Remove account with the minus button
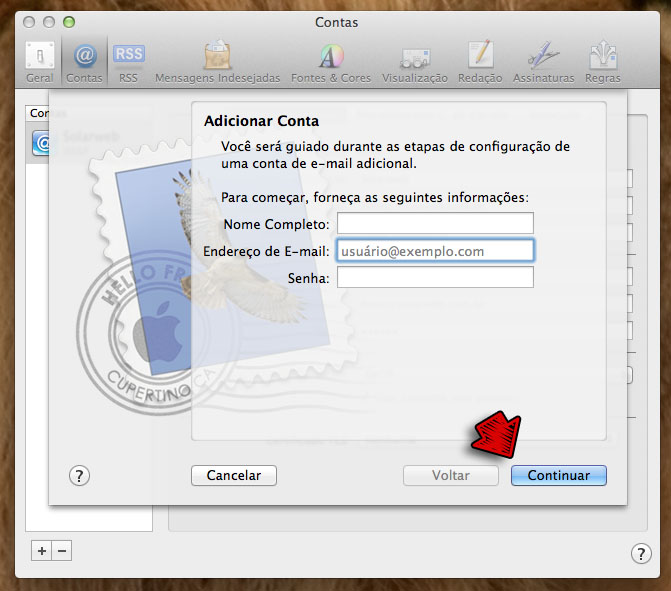Image resolution: width=671 pixels, height=591 pixels. click(x=62, y=551)
